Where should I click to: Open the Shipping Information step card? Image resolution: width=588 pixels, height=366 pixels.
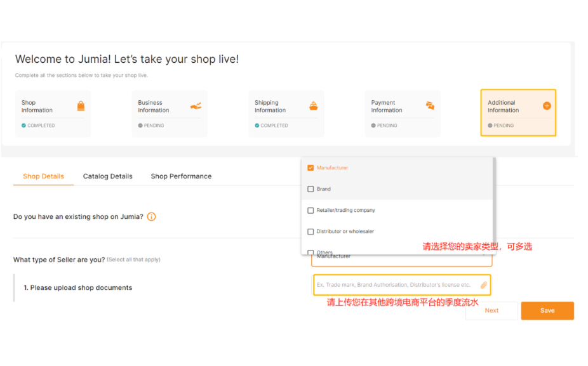(x=286, y=114)
